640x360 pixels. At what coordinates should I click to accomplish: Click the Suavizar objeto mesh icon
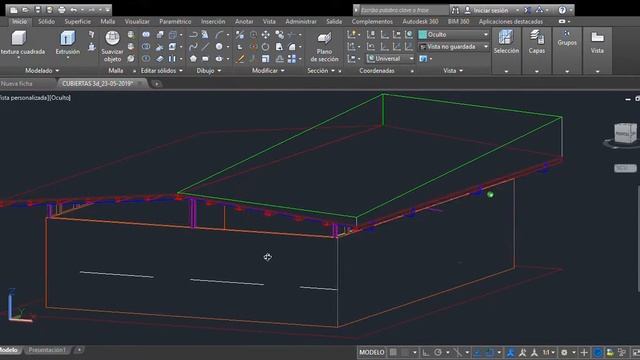point(112,38)
